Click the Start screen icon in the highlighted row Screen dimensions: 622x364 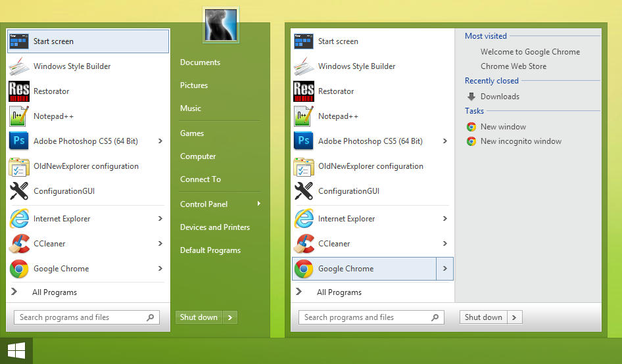coord(19,41)
